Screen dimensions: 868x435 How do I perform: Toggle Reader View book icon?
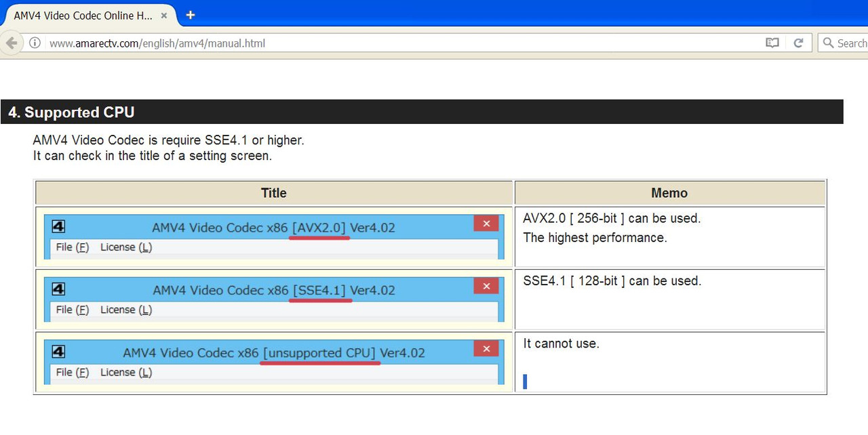click(x=772, y=43)
